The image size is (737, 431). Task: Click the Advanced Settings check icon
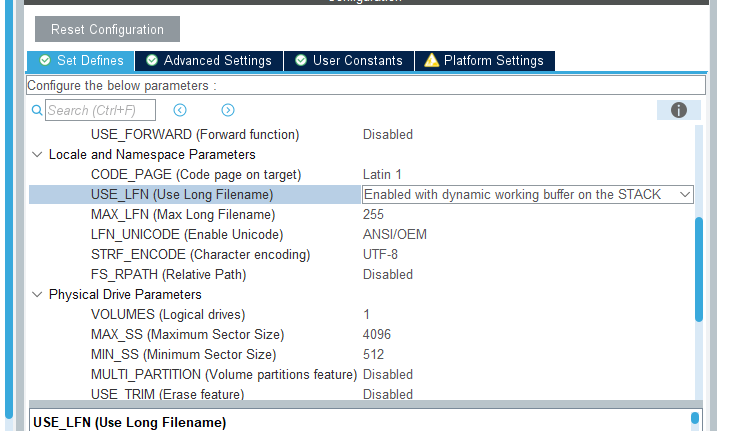coord(151,61)
